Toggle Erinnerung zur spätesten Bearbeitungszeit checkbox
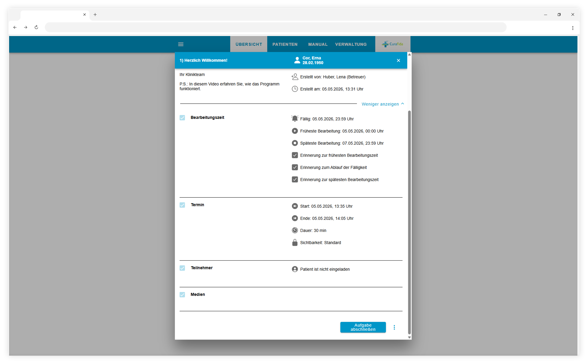Image resolution: width=588 pixels, height=364 pixels. [295, 179]
